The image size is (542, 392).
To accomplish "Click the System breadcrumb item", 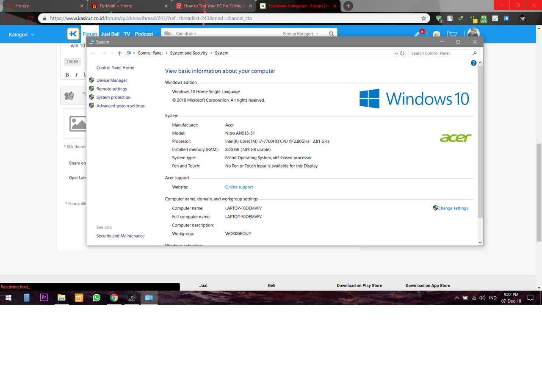I will click(x=221, y=53).
